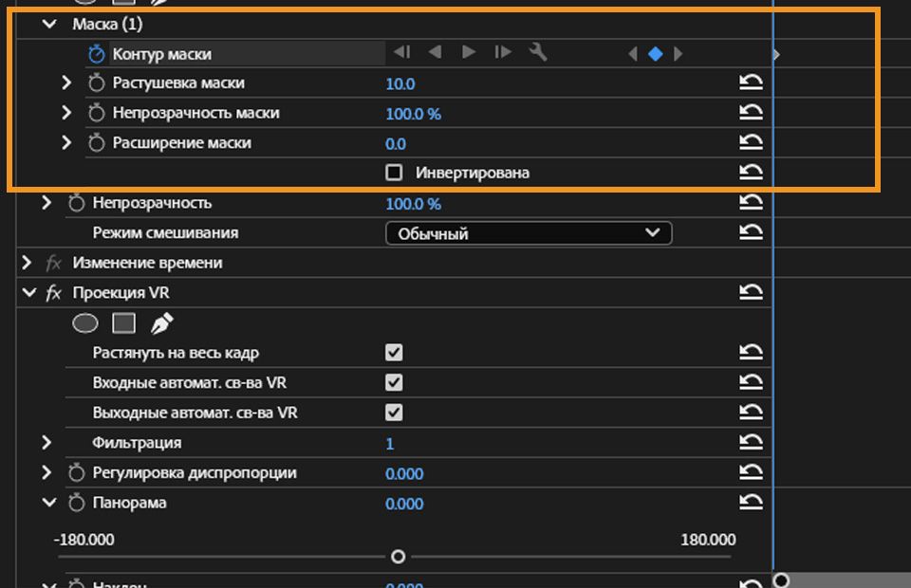This screenshot has width=911, height=588.
Task: Toggle stopwatch for Панорама
Action: 76,503
